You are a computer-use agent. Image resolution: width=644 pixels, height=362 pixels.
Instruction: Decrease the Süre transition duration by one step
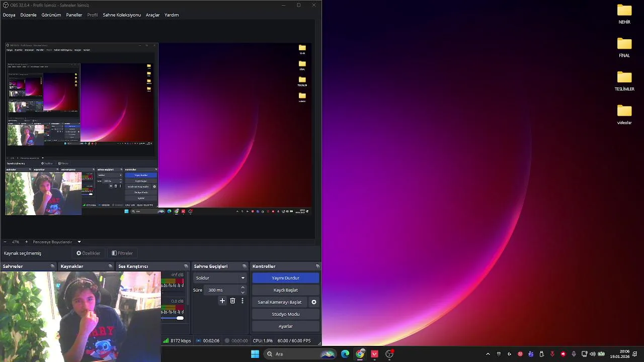coord(243,292)
